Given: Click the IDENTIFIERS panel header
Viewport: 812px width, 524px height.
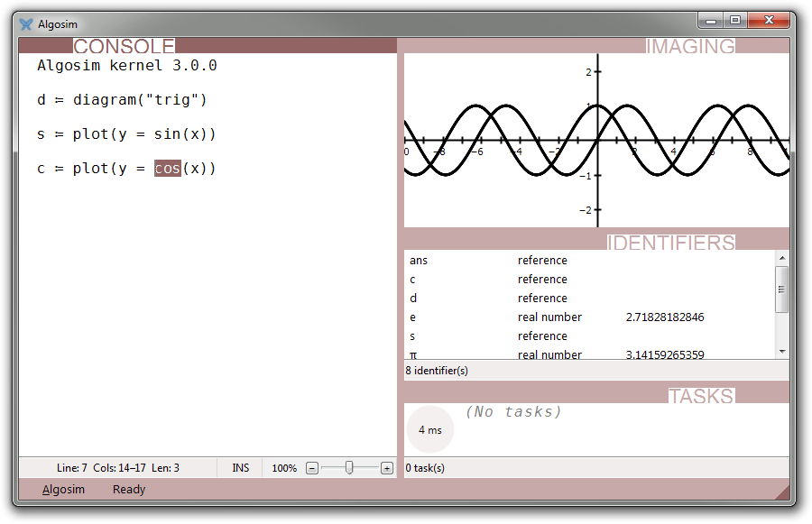Looking at the screenshot, I should [x=670, y=243].
